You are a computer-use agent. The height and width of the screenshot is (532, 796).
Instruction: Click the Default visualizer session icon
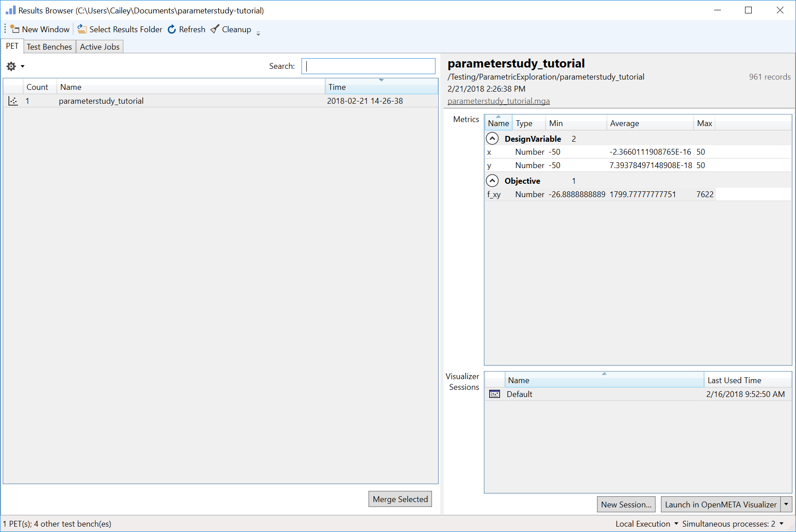495,394
